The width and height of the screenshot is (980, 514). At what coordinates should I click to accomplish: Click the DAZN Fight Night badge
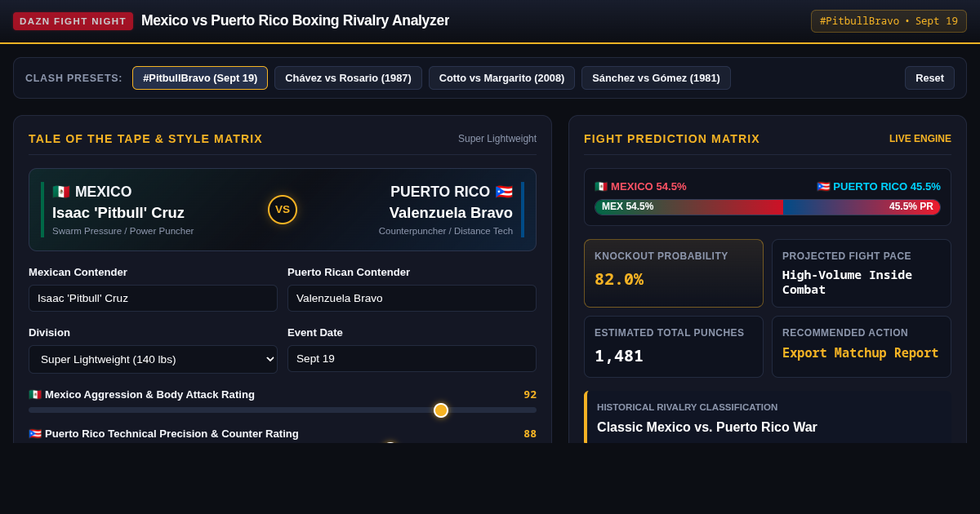point(73,21)
